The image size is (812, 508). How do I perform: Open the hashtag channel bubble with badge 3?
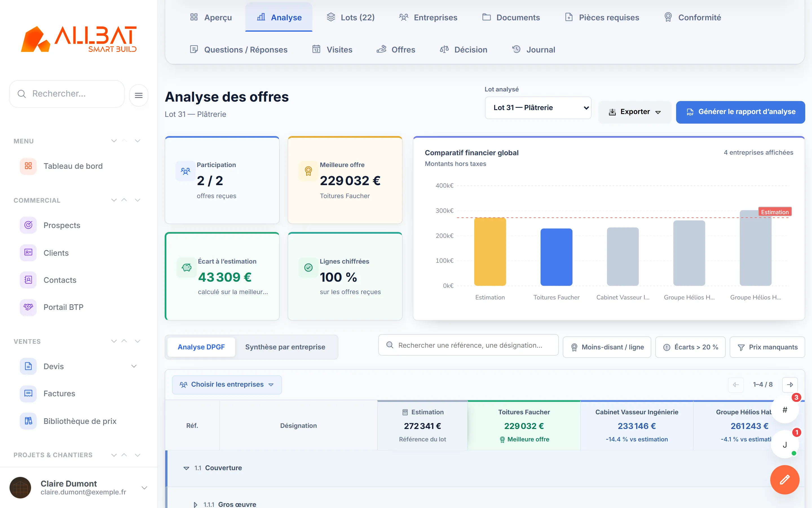(x=784, y=410)
